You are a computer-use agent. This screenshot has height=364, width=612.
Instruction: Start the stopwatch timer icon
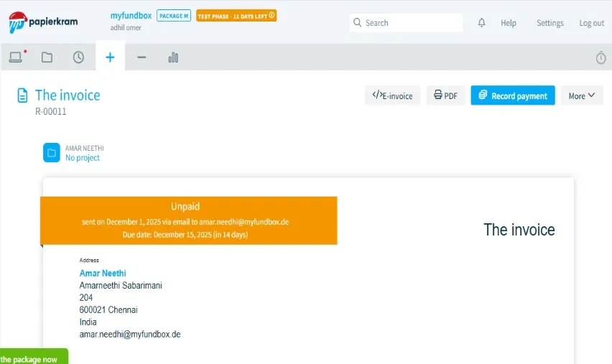tap(601, 57)
